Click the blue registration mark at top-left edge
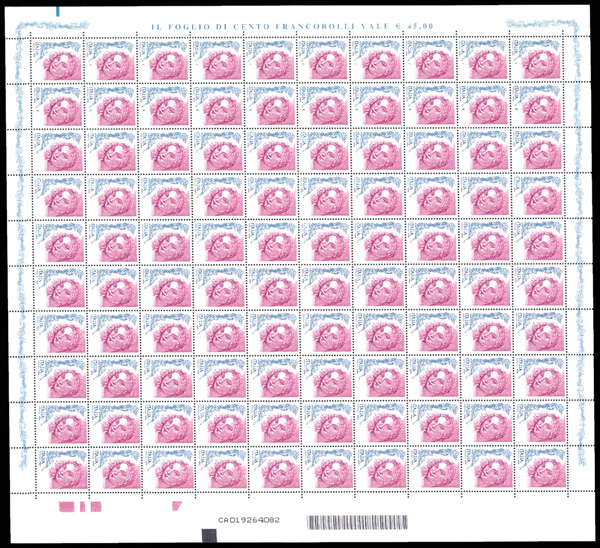Viewport: 600px width, 548px height. (x=58, y=10)
